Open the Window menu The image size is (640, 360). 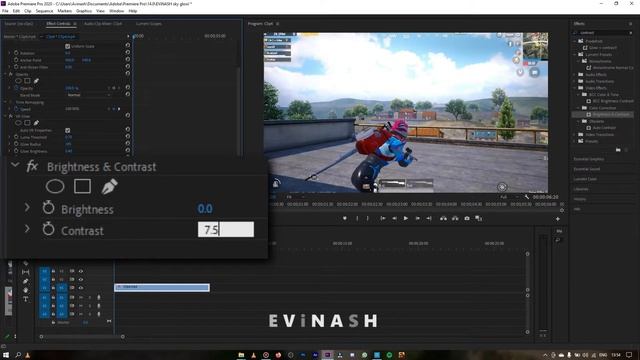(x=116, y=11)
